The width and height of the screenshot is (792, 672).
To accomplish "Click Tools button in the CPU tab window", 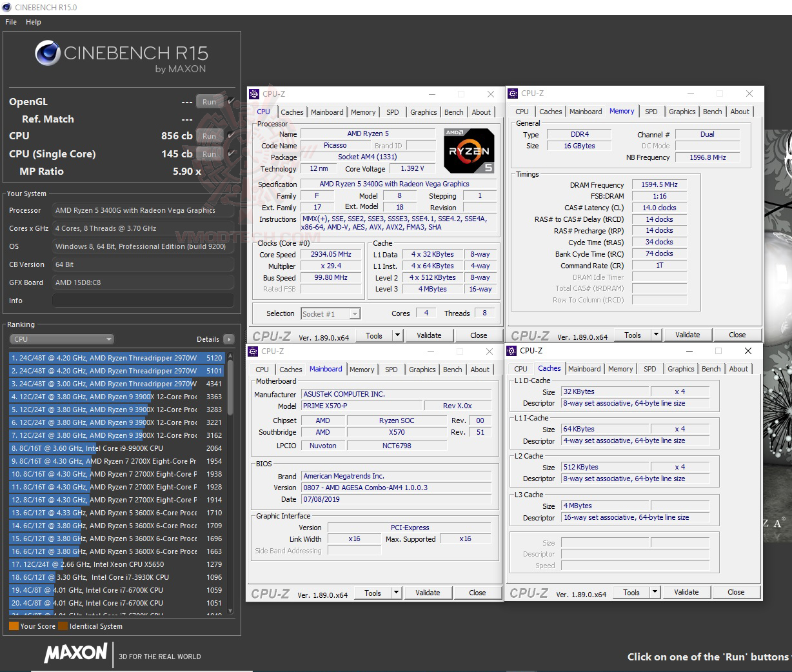I will click(x=374, y=335).
